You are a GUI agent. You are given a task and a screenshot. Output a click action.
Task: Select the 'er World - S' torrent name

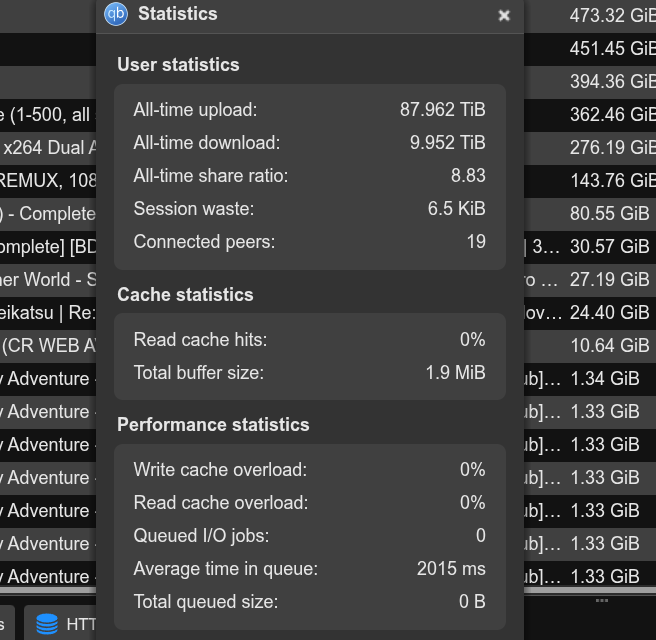coord(48,280)
